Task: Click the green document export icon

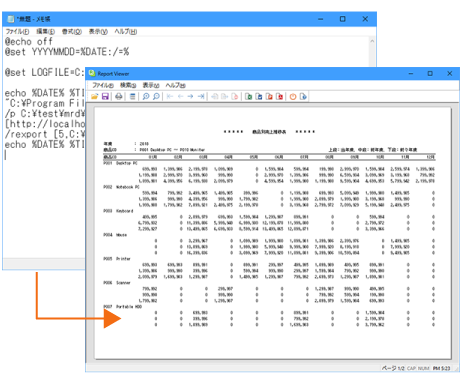Action: tap(248, 97)
